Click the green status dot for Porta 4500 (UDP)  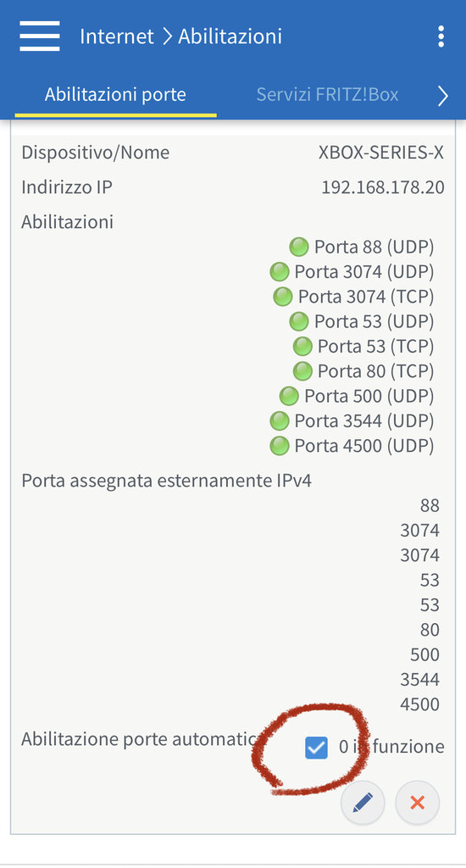pos(279,446)
